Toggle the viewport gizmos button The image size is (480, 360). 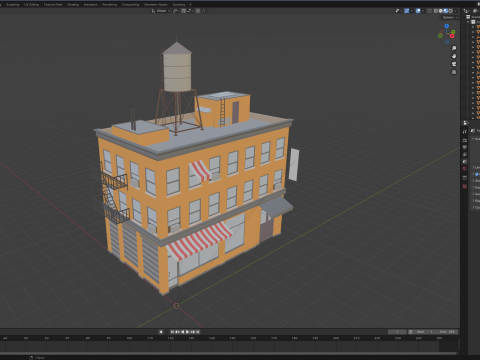[x=407, y=11]
